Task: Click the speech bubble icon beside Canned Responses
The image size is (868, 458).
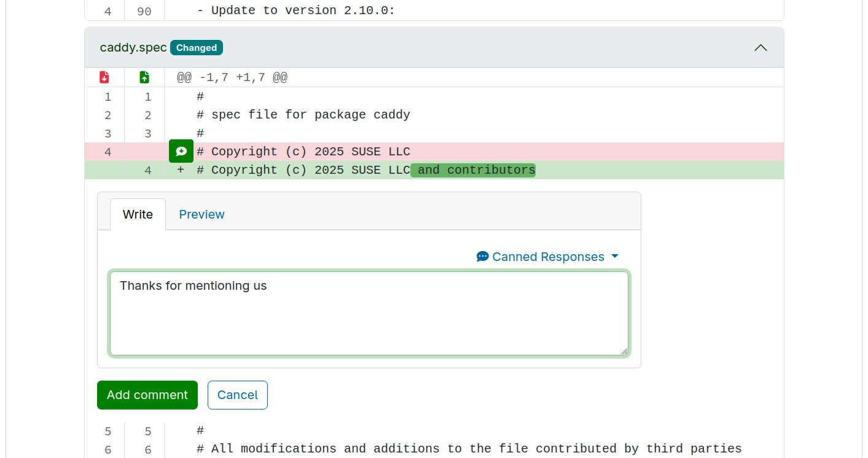Action: pos(483,257)
